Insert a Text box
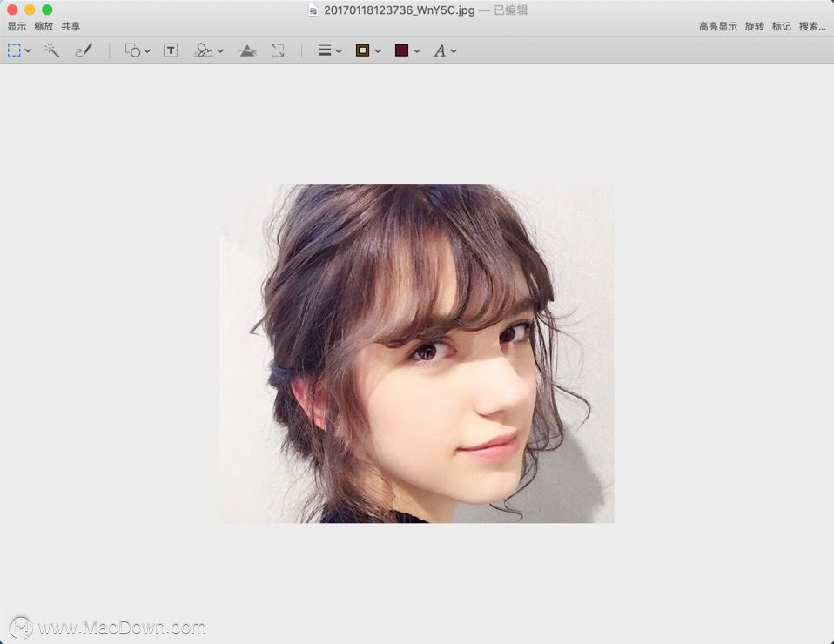The image size is (834, 644). click(171, 50)
